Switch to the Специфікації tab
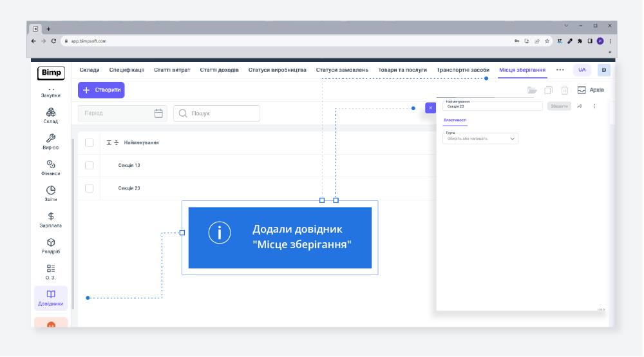Screen dimensions: 644x357 [126, 70]
